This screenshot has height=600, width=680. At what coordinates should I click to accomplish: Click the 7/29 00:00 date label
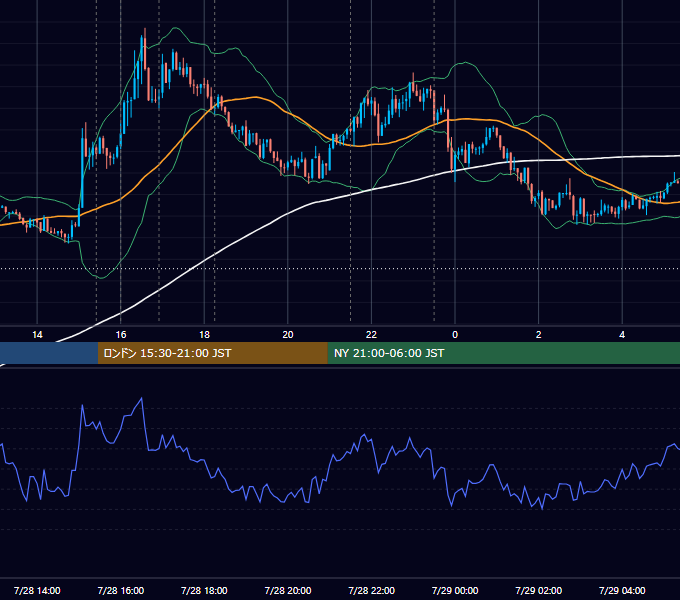[x=455, y=590]
